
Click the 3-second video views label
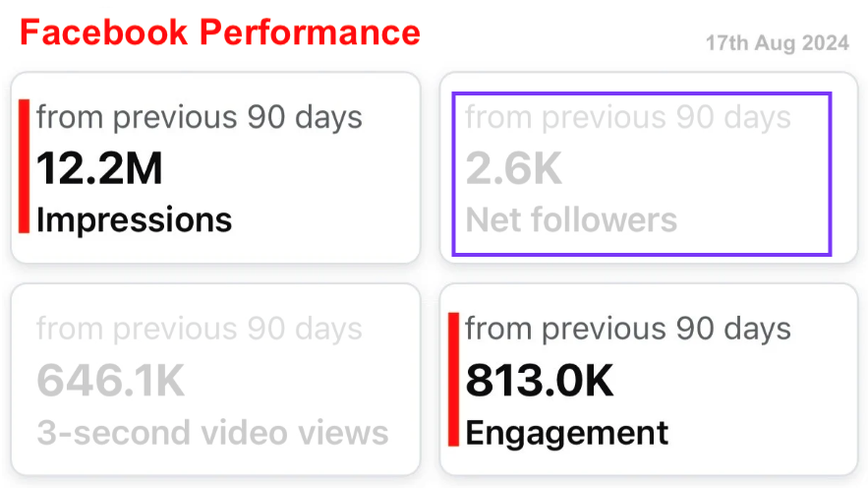tap(212, 433)
